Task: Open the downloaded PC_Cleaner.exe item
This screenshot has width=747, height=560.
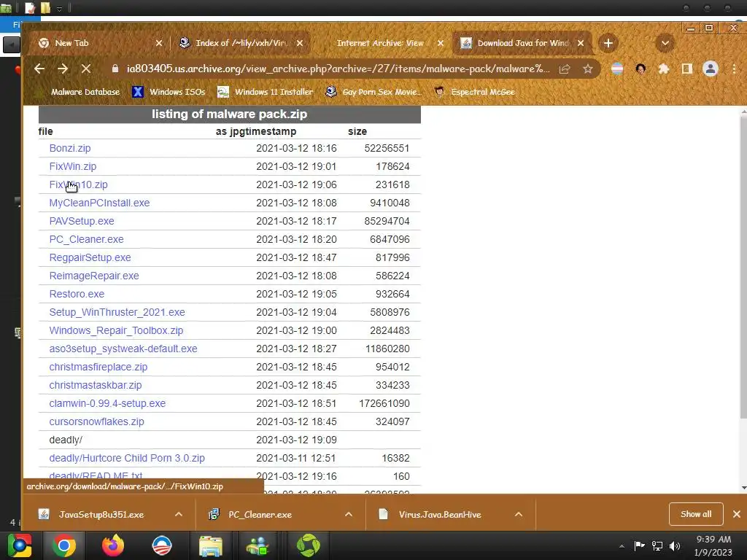Action: click(x=260, y=514)
